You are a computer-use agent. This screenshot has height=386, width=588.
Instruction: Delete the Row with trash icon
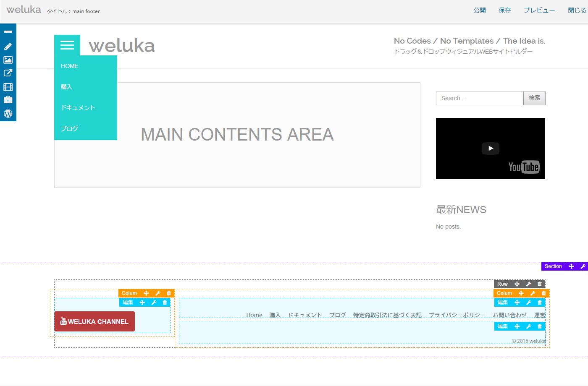point(540,284)
